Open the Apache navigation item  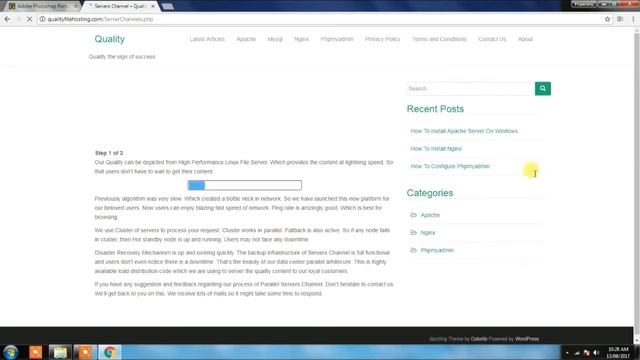tap(246, 39)
